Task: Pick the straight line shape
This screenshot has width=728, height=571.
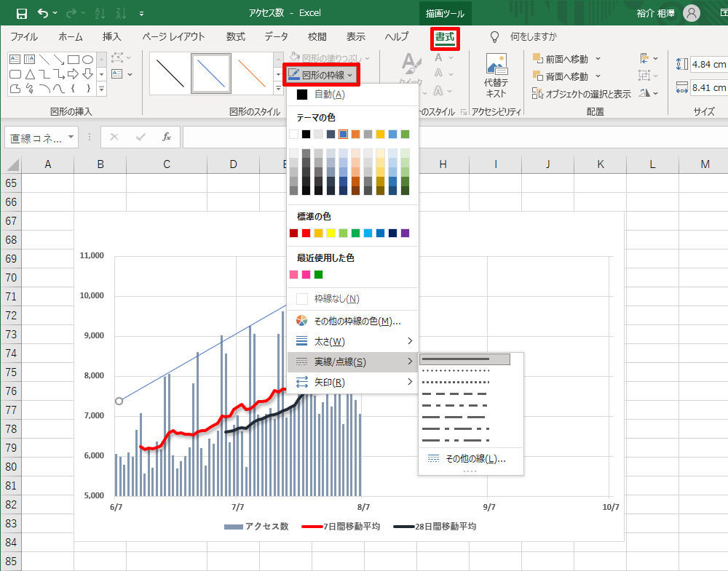Action: [x=44, y=60]
